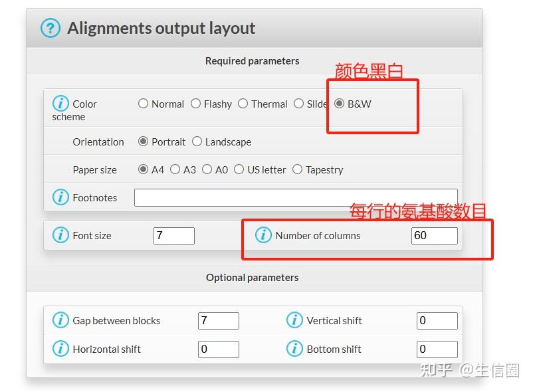Choose the A3 paper size
This screenshot has width=533, height=392.
tap(175, 169)
